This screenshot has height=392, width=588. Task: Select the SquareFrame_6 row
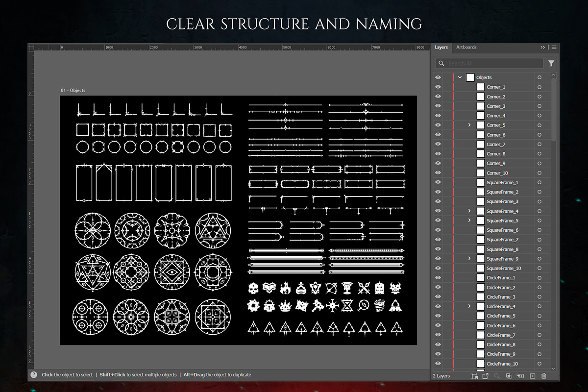click(491, 230)
